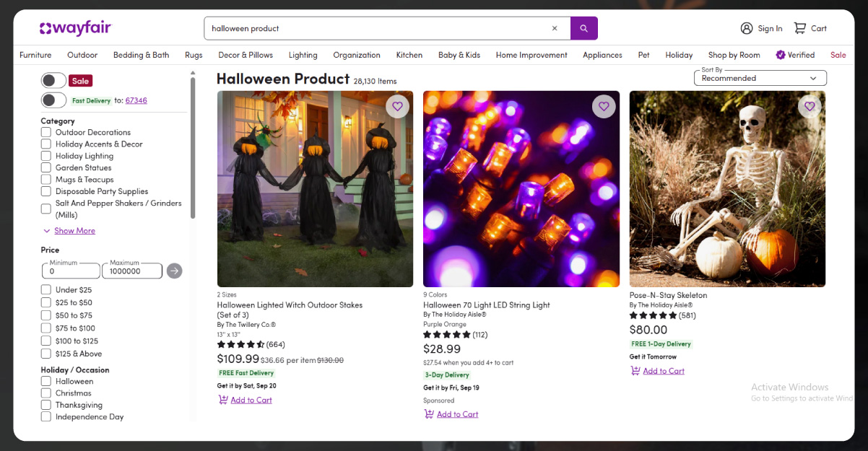Favorite the Pose-N-Stay Skeleton with heart icon
Image resolution: width=868 pixels, height=451 pixels.
point(810,106)
